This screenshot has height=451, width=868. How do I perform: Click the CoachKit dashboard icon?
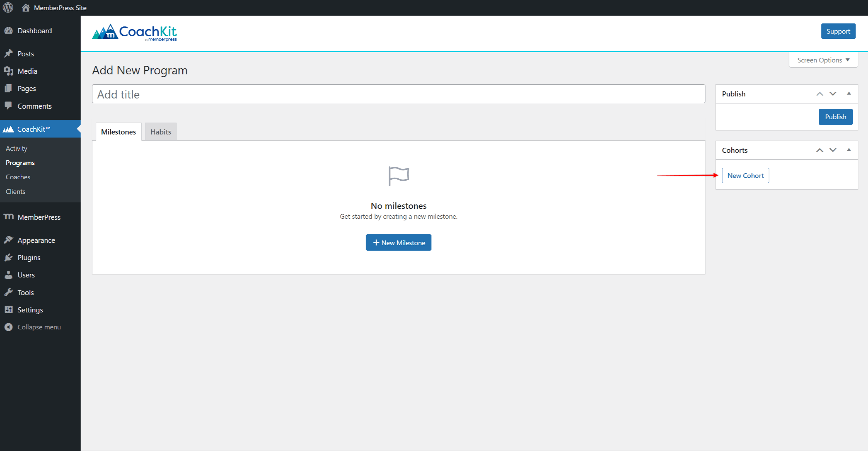pos(9,129)
